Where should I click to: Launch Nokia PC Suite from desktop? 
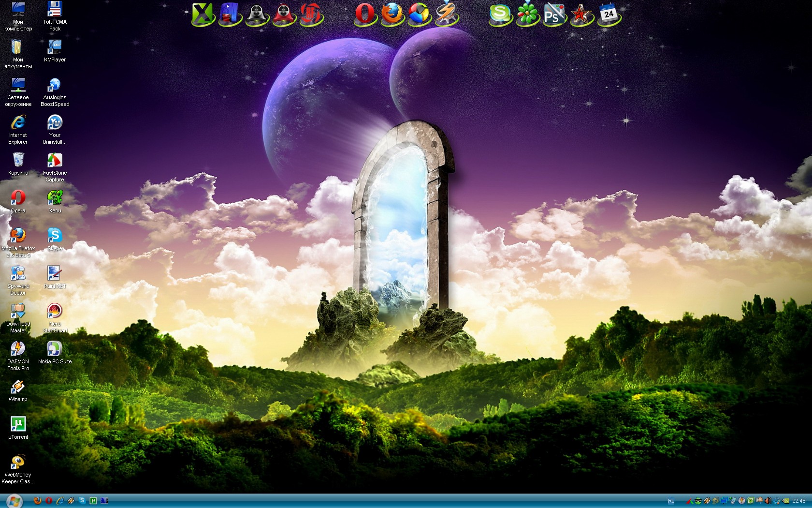(x=55, y=349)
